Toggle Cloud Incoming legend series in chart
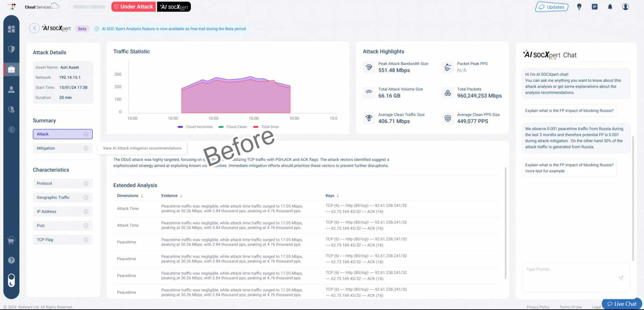The image size is (644, 310). pos(195,127)
